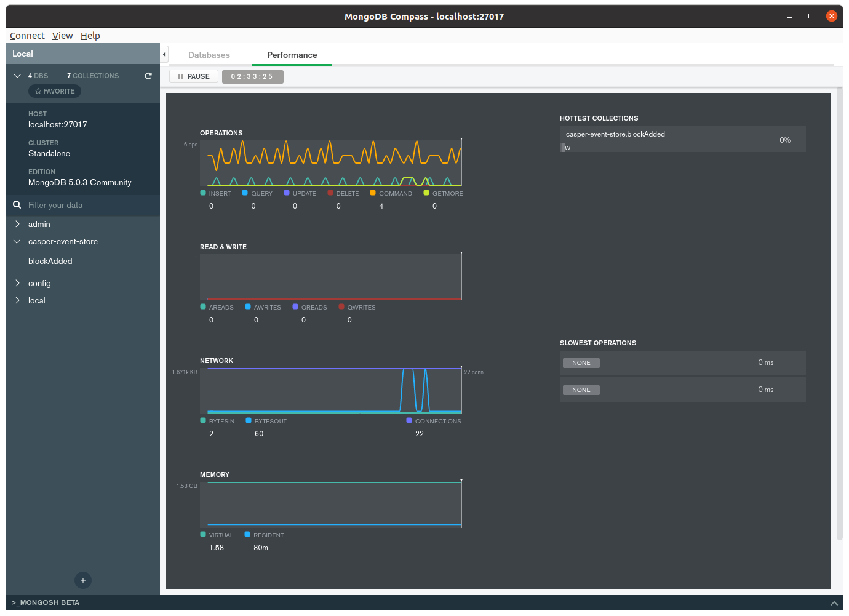Click the GETMORE legend marker
The image size is (849, 616).
[x=426, y=193]
